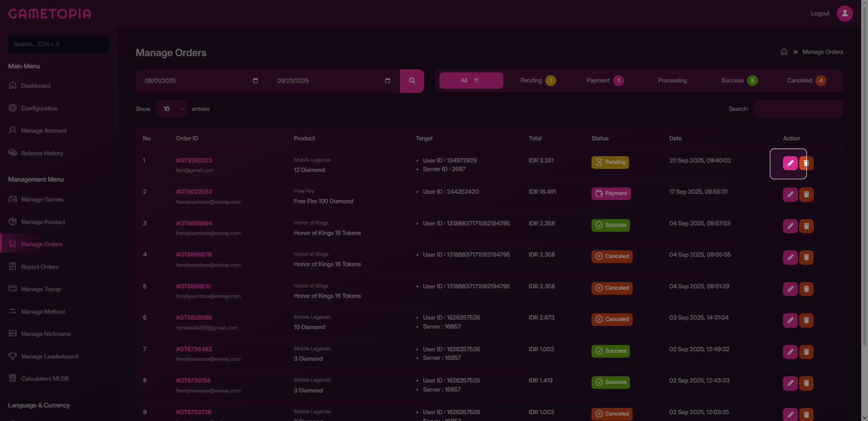Open Balance History page
The image size is (868, 421).
coord(42,153)
